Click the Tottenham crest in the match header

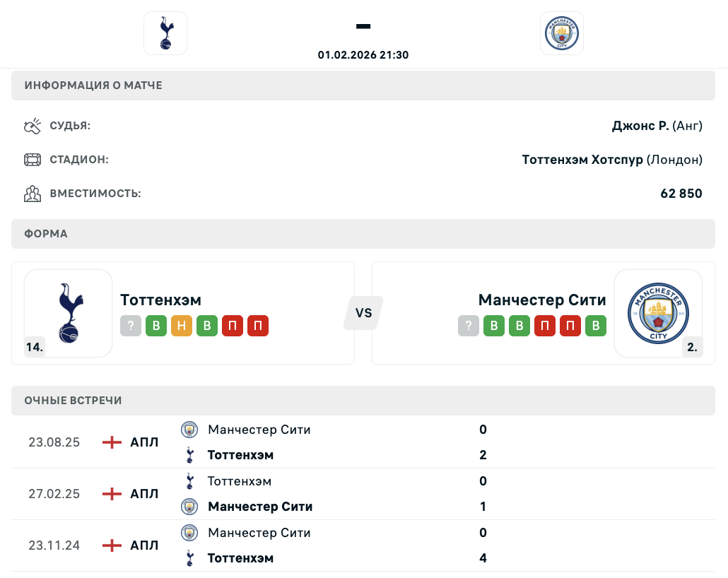(x=165, y=33)
